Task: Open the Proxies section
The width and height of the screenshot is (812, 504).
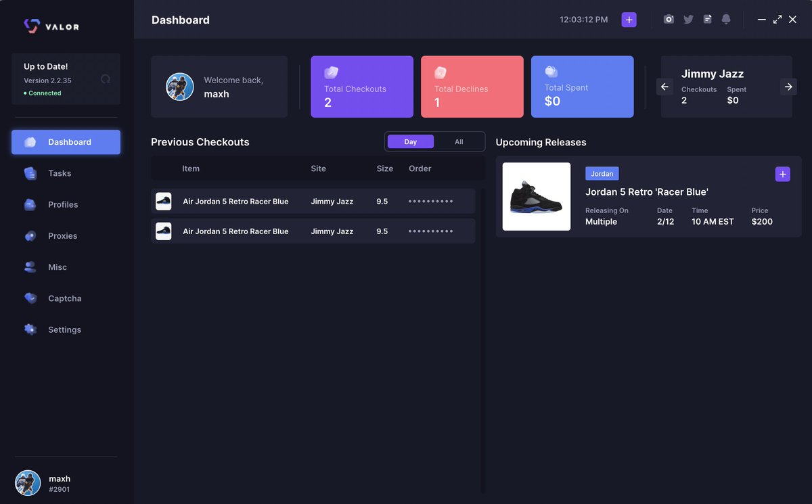Action: [x=62, y=235]
